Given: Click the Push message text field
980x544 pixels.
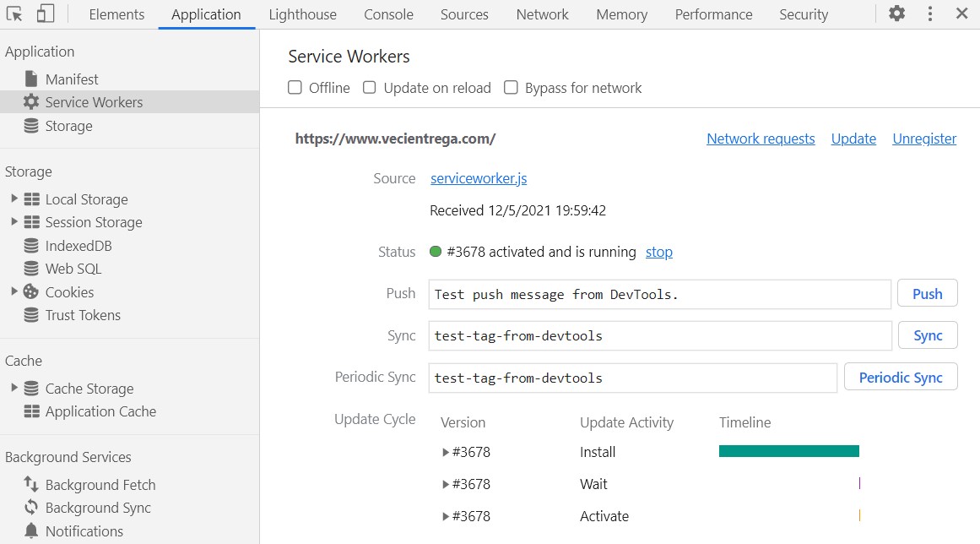Looking at the screenshot, I should click(x=659, y=294).
